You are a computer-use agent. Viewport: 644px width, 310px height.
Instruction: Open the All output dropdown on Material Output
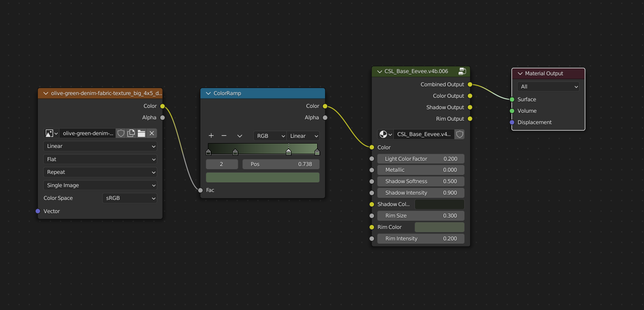click(548, 86)
